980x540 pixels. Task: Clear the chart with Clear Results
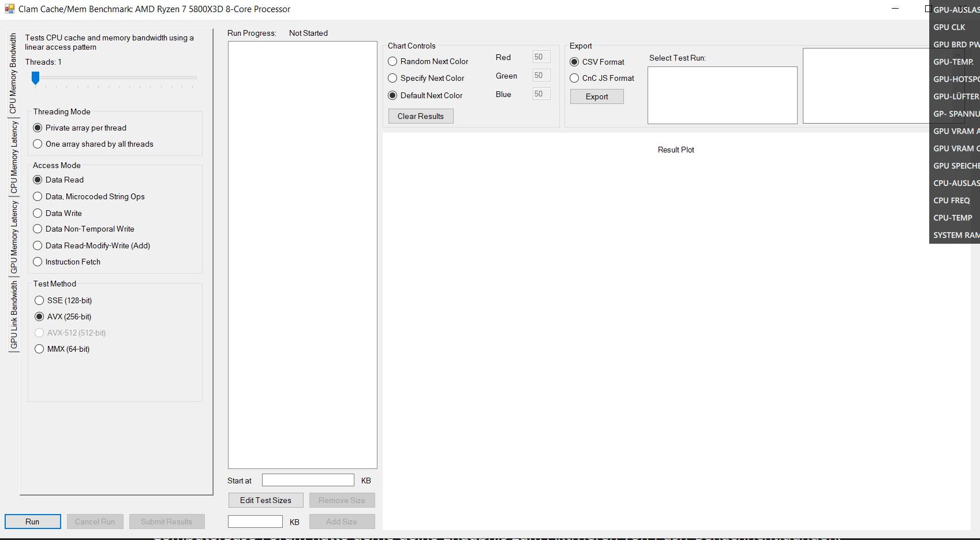[421, 116]
